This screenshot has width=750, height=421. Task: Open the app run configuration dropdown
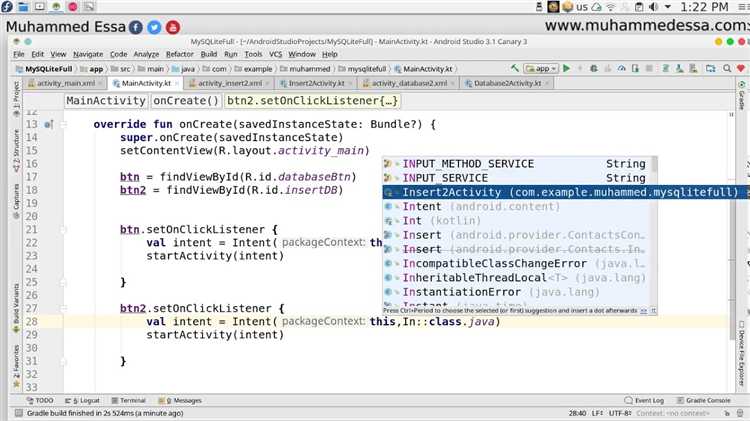click(x=541, y=68)
